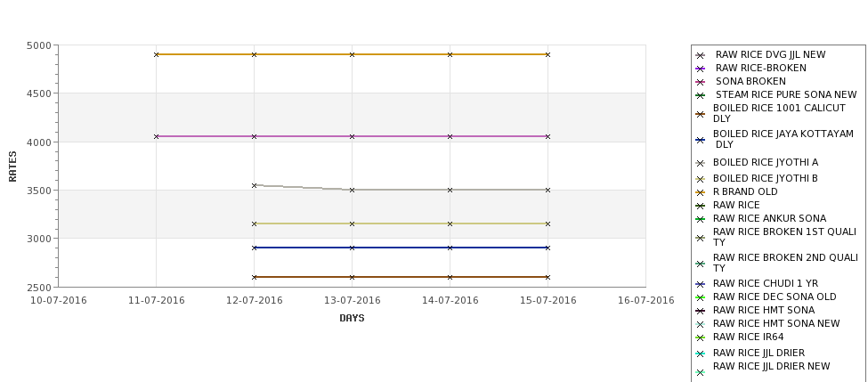
Task: Select the SONA BROKEN legend marker
Action: [x=701, y=82]
